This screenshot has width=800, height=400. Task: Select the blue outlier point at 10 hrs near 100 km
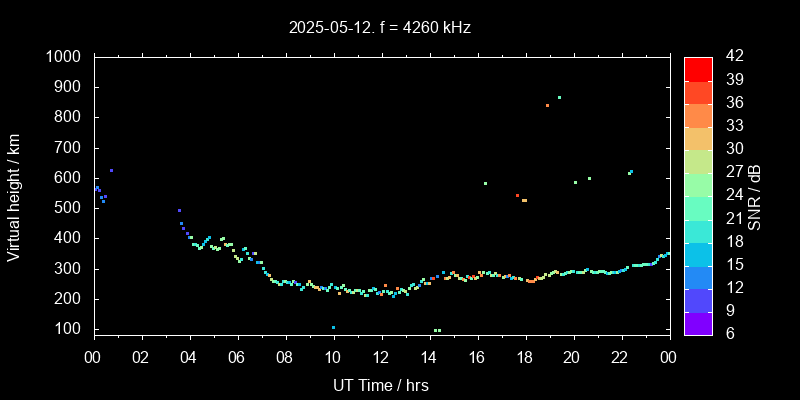[x=333, y=327]
